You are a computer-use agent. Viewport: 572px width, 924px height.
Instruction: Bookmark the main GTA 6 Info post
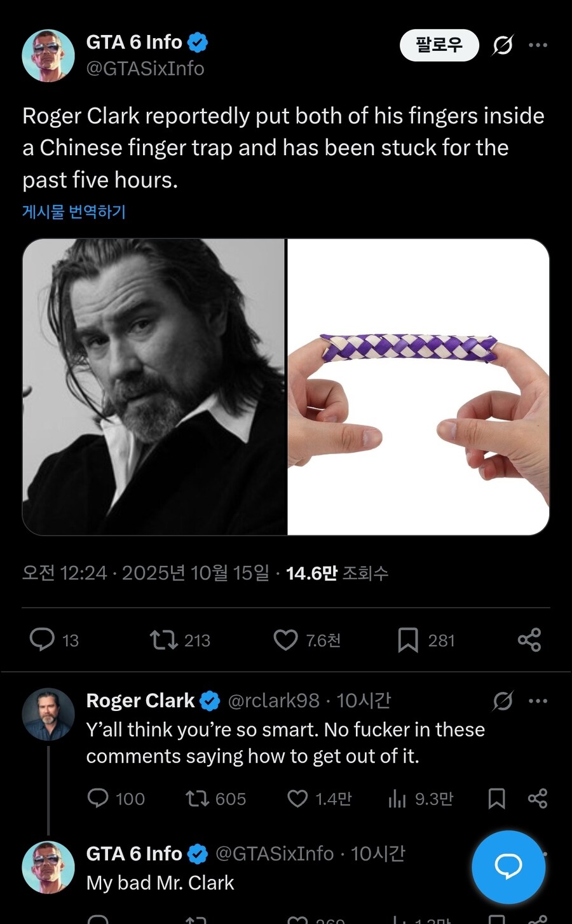point(407,640)
